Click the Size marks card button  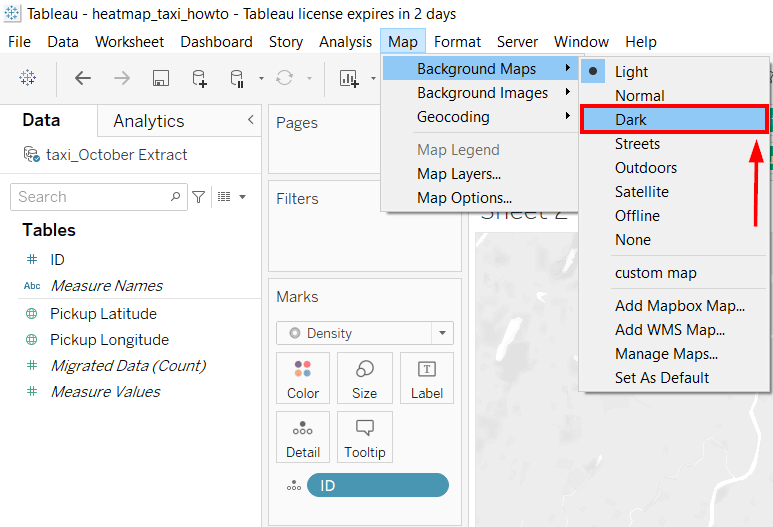point(365,378)
